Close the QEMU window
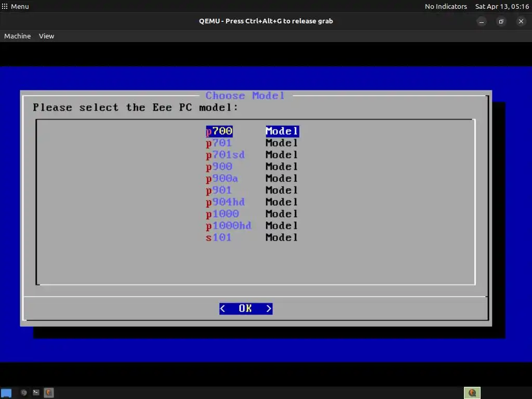532x399 pixels. 521,21
